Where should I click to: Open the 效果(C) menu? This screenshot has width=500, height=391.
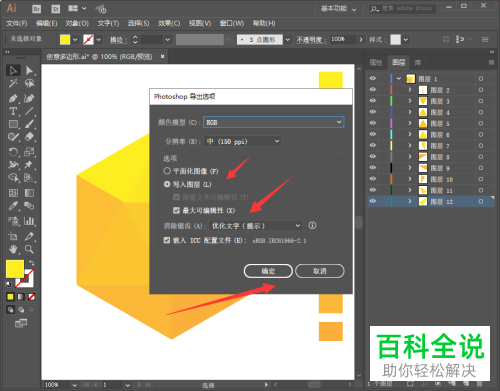169,23
